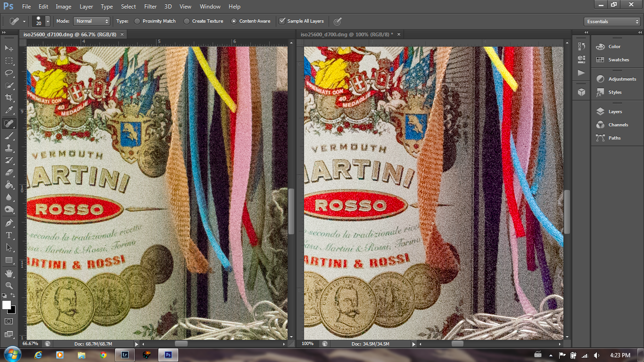Select the History Brush tool
The height and width of the screenshot is (362, 644).
(x=9, y=160)
